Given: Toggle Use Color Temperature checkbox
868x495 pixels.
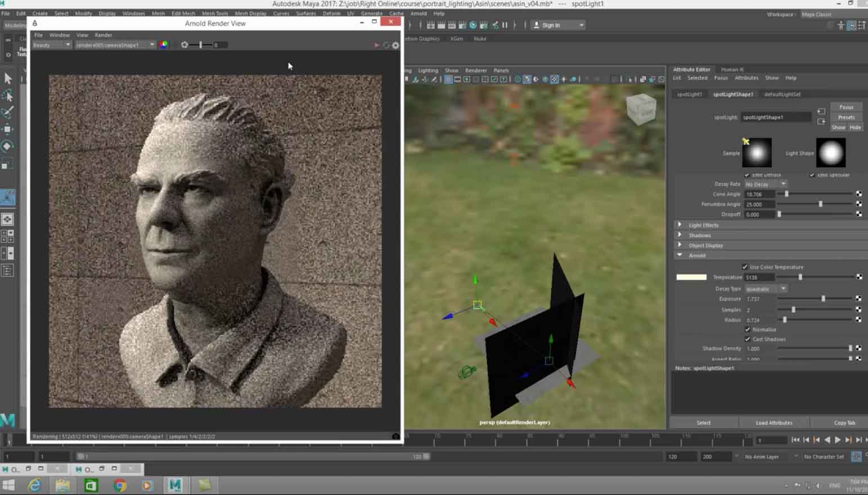Looking at the screenshot, I should [x=745, y=267].
